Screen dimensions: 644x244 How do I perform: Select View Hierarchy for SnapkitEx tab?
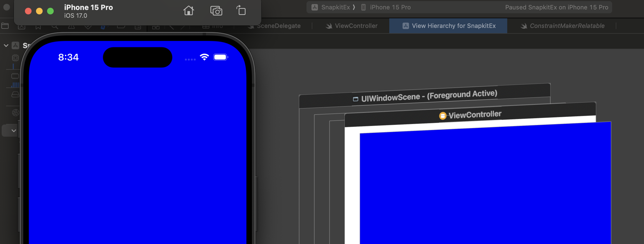pyautogui.click(x=449, y=26)
